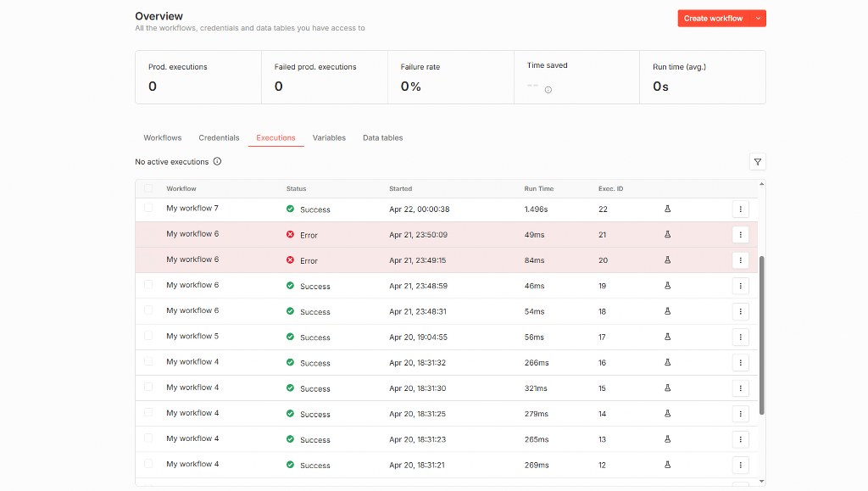Click the Failure rate stat card
This screenshot has width=868, height=491.
coord(451,77)
